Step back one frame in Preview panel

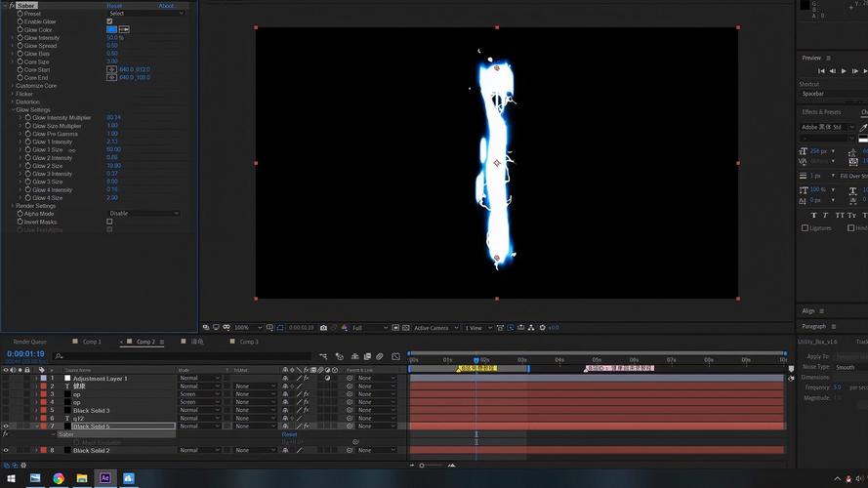(x=833, y=71)
